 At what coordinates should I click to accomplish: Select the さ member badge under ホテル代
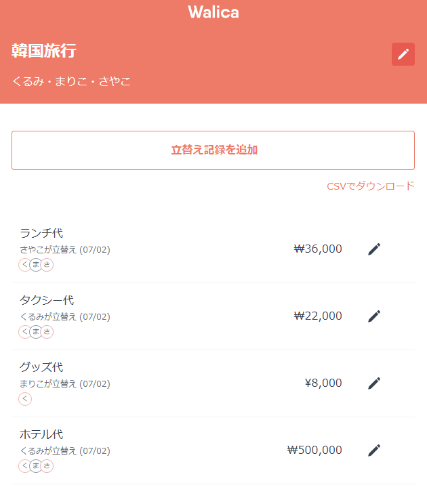pos(47,466)
